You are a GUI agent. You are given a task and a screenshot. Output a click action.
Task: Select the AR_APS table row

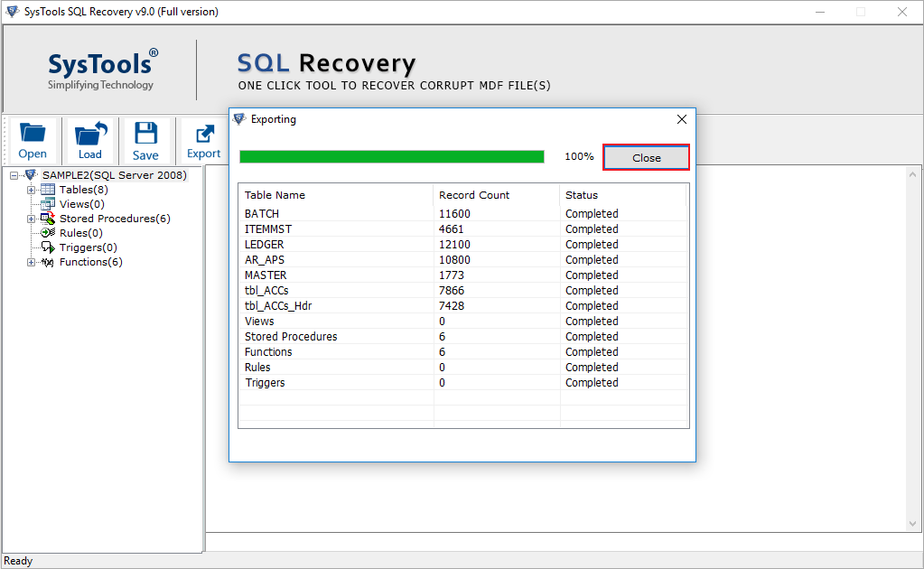click(463, 260)
